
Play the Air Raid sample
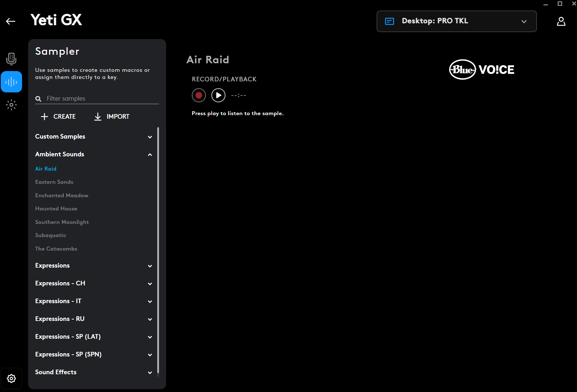point(218,95)
